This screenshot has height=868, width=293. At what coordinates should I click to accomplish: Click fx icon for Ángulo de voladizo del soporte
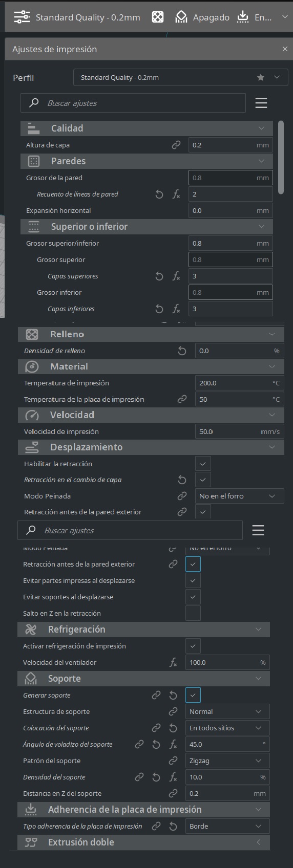(x=173, y=744)
